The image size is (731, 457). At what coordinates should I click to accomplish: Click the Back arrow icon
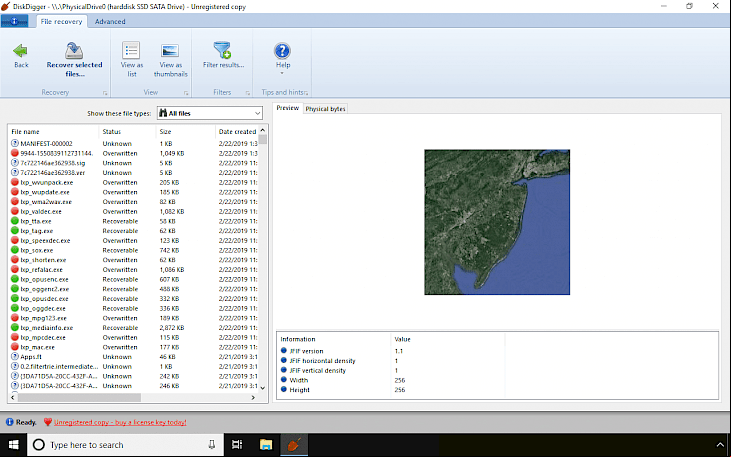pyautogui.click(x=20, y=51)
